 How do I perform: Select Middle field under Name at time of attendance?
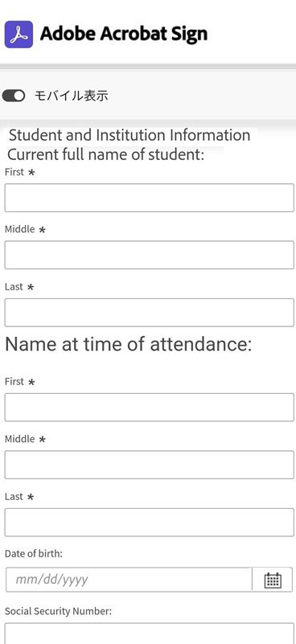tap(150, 465)
